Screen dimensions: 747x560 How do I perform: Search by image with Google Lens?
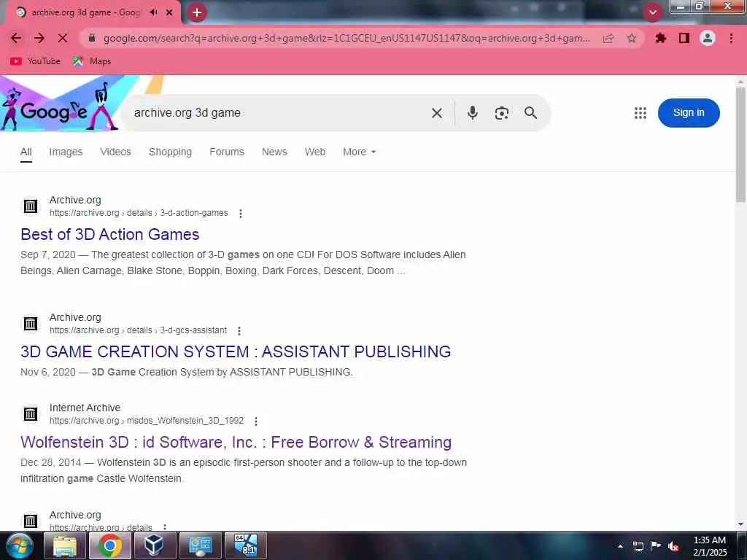tap(501, 113)
